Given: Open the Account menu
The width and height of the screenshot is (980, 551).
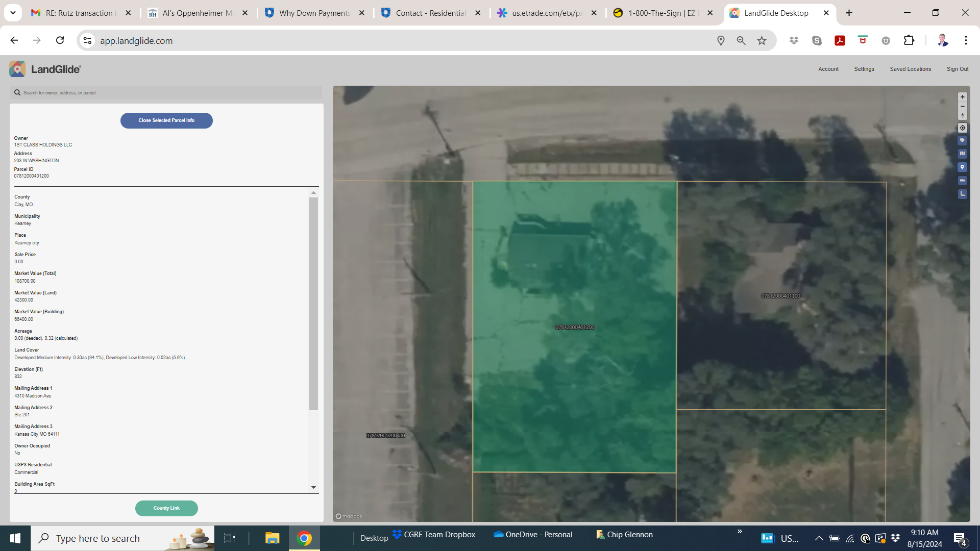Looking at the screenshot, I should (828, 69).
